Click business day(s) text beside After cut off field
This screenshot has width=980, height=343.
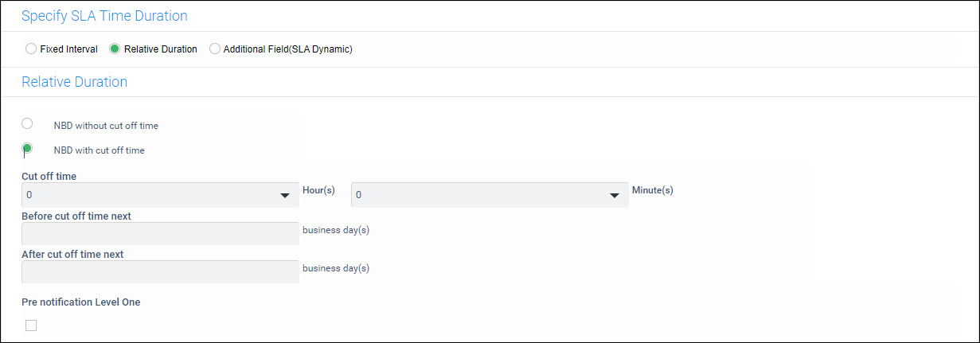click(x=335, y=268)
